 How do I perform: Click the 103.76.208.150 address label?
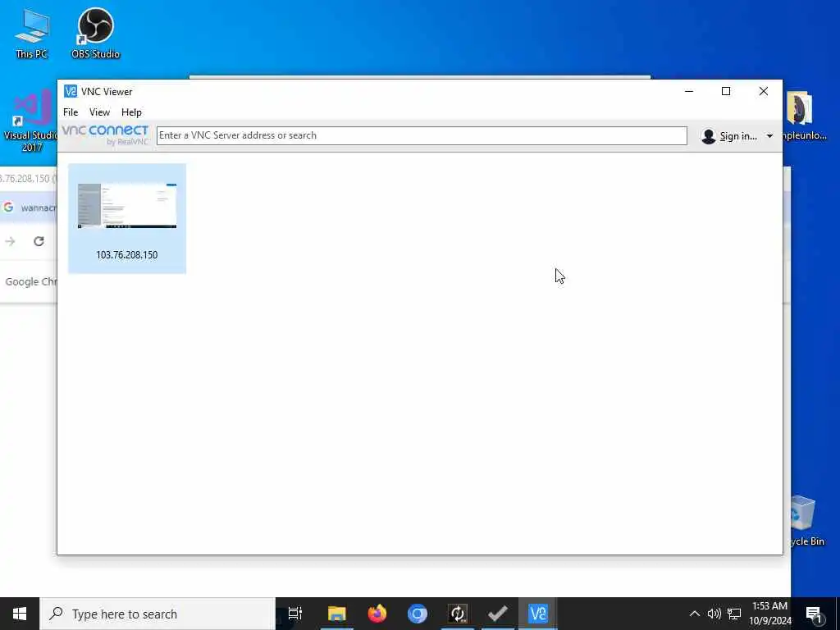click(127, 255)
